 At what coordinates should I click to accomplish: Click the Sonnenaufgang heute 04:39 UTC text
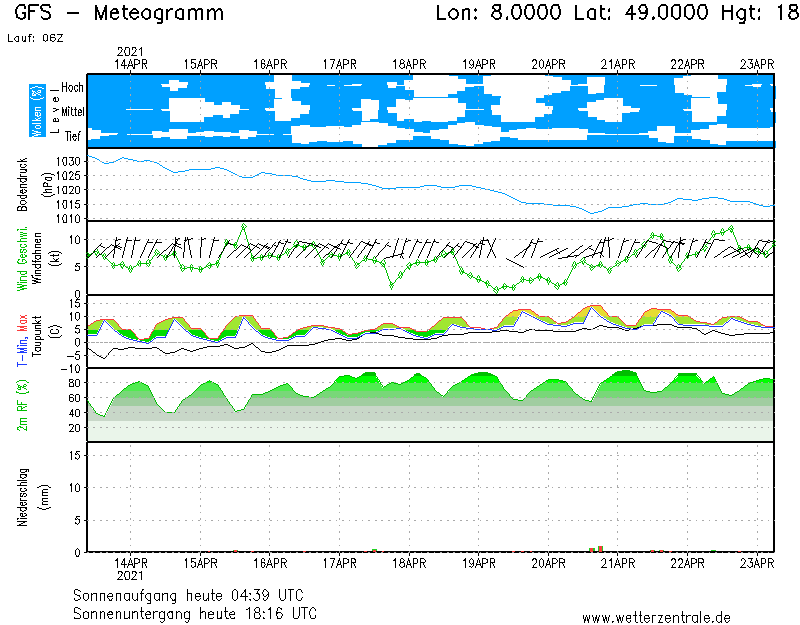click(195, 595)
